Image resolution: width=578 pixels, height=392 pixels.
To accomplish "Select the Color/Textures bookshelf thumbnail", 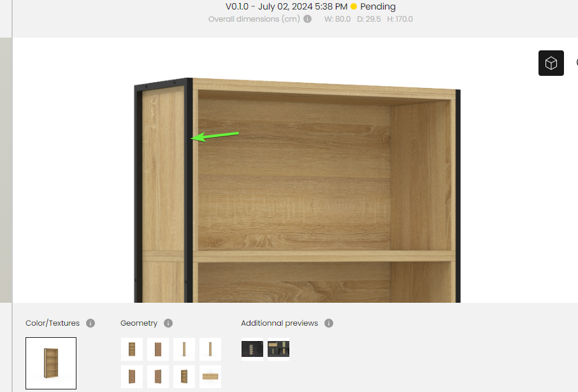I will [51, 363].
